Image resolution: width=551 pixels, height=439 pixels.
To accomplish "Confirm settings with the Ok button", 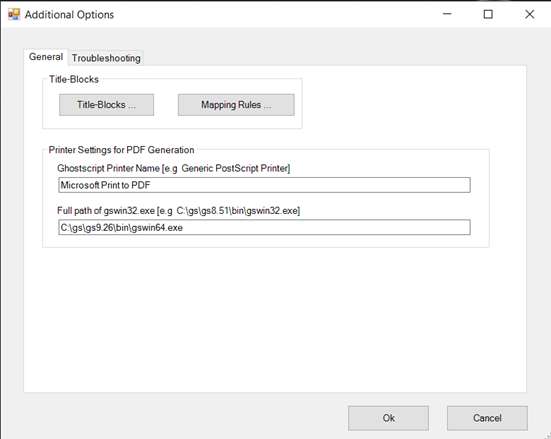I will point(388,418).
